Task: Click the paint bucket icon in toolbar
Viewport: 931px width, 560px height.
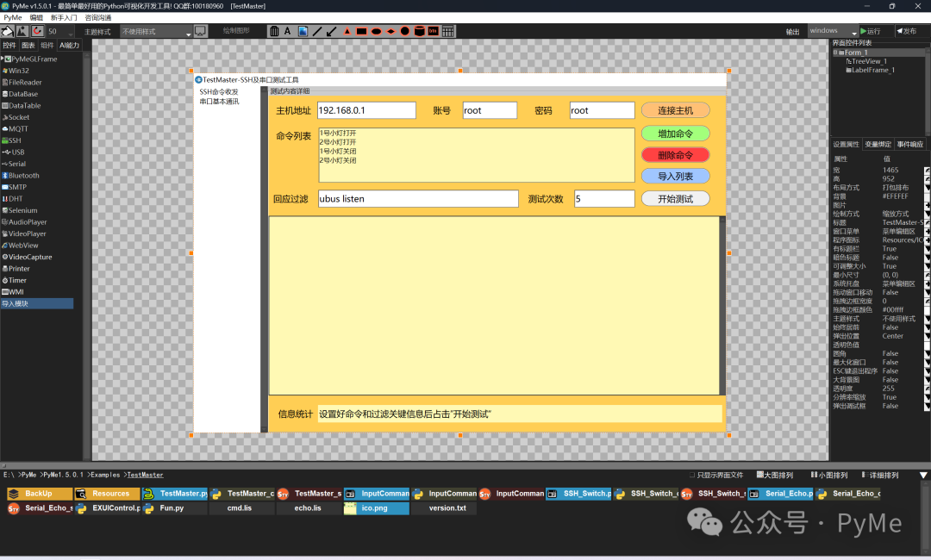Action: click(x=7, y=31)
